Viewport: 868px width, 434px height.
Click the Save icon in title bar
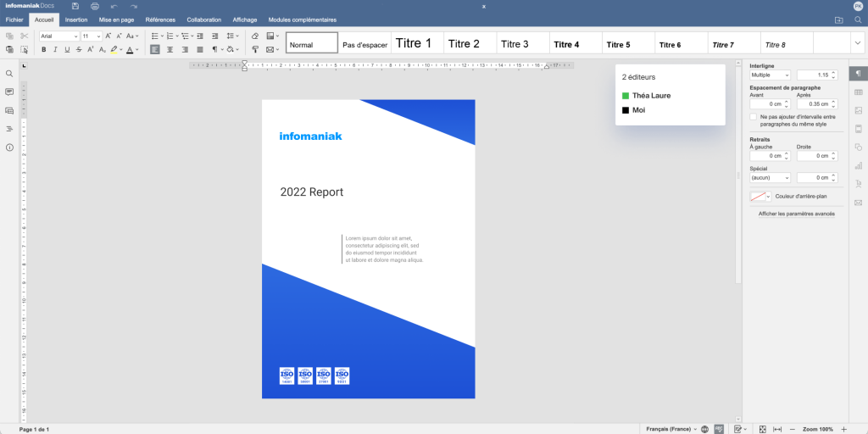pos(75,6)
